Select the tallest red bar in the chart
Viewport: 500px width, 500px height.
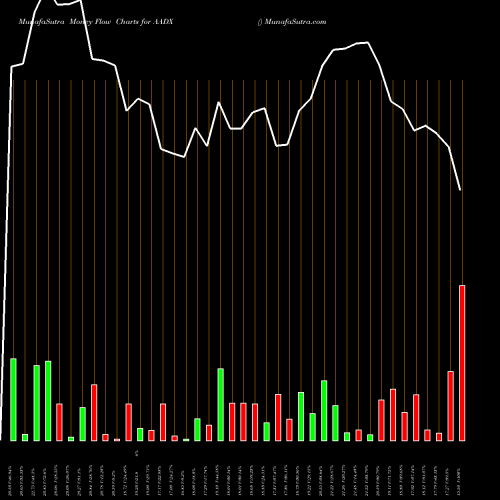point(462,363)
